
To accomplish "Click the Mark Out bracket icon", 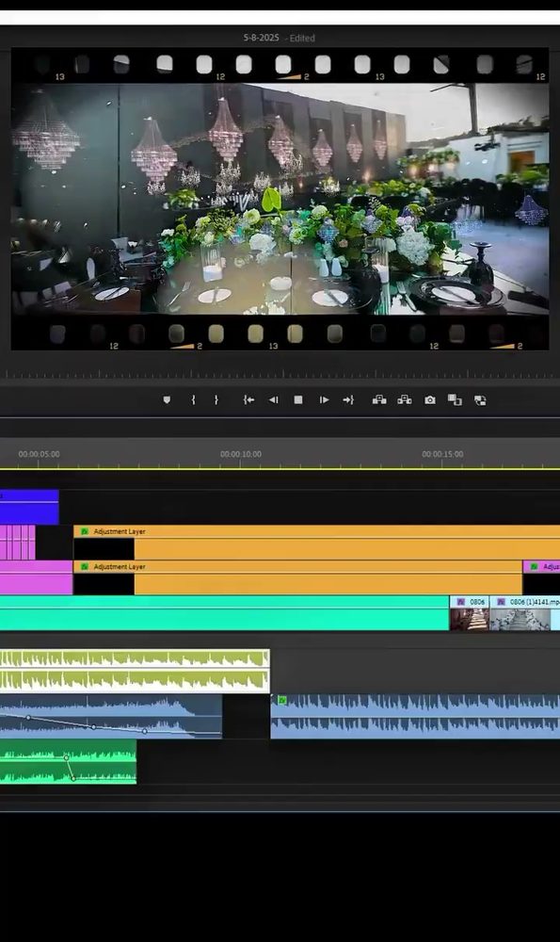I will 216,399.
